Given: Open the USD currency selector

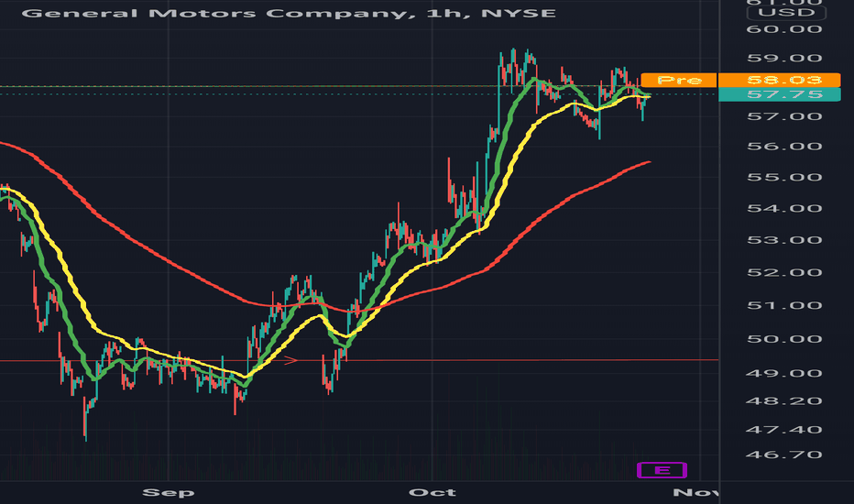Looking at the screenshot, I should tap(786, 13).
